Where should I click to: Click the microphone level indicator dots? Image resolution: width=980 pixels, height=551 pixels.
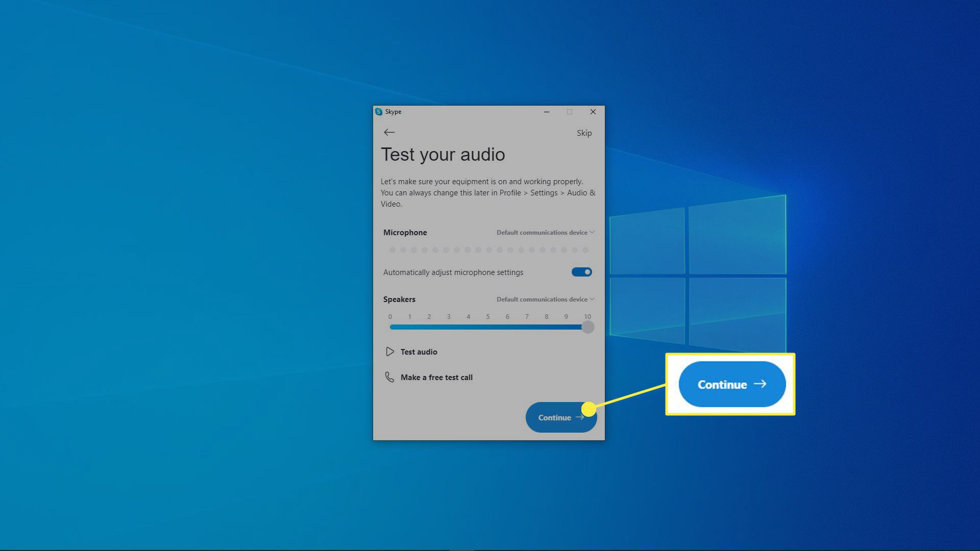click(x=488, y=250)
